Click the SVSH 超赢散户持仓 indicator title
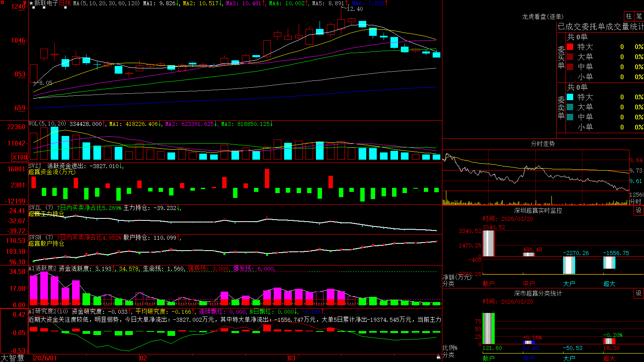The height and width of the screenshot is (362, 644). pos(46,243)
